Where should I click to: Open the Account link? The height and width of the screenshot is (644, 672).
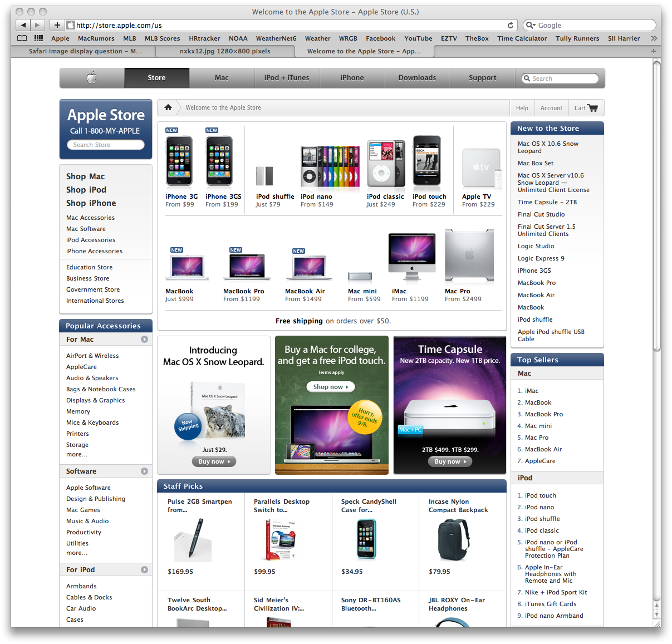(x=551, y=108)
